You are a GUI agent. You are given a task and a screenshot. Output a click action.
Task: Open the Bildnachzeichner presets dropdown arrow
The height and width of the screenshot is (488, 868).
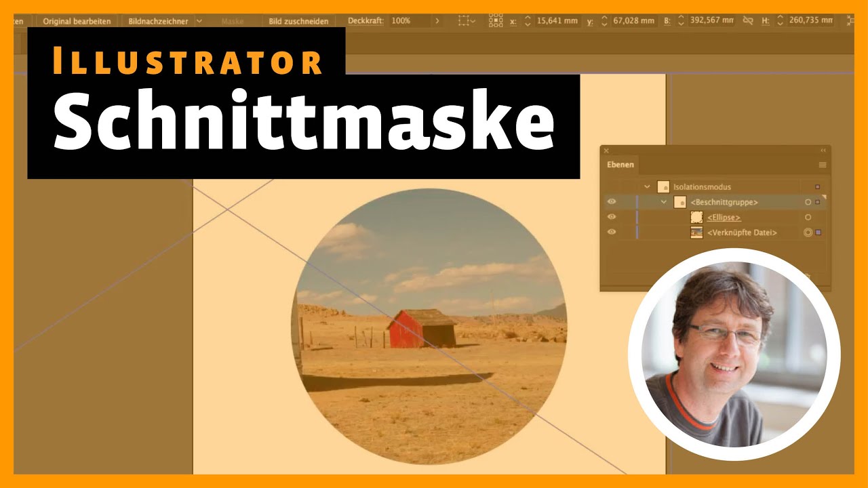[x=199, y=21]
